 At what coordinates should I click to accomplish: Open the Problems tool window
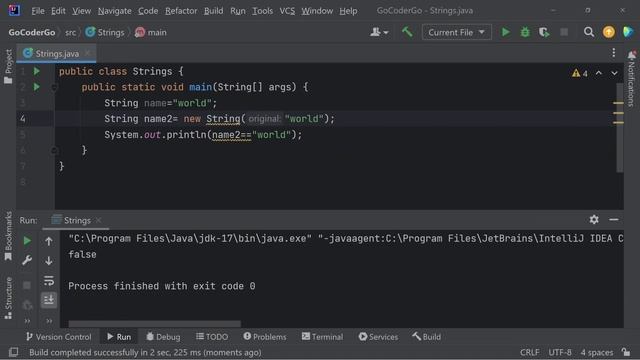265,337
